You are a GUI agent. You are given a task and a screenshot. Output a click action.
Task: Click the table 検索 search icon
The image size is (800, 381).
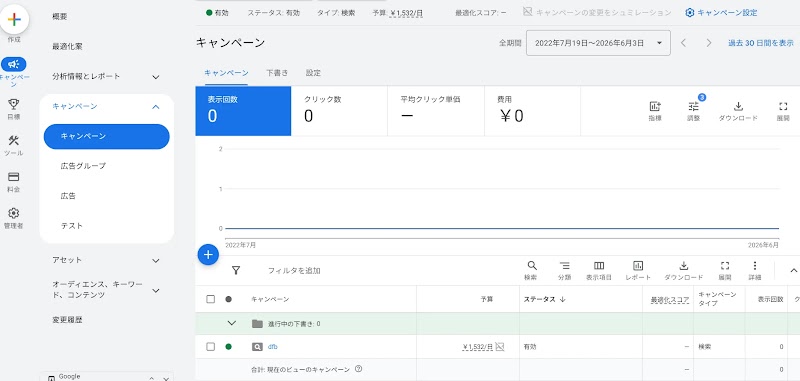pos(532,266)
